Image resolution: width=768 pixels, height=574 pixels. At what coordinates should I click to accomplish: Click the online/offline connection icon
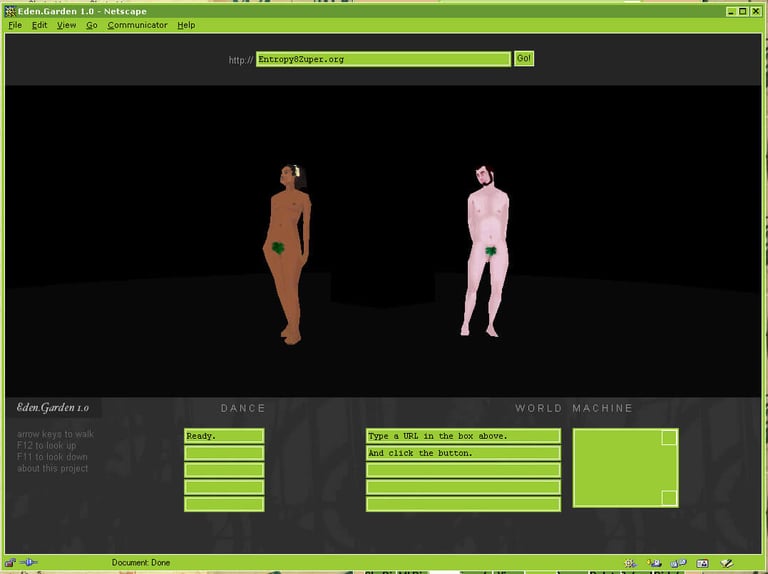pyautogui.click(x=28, y=562)
